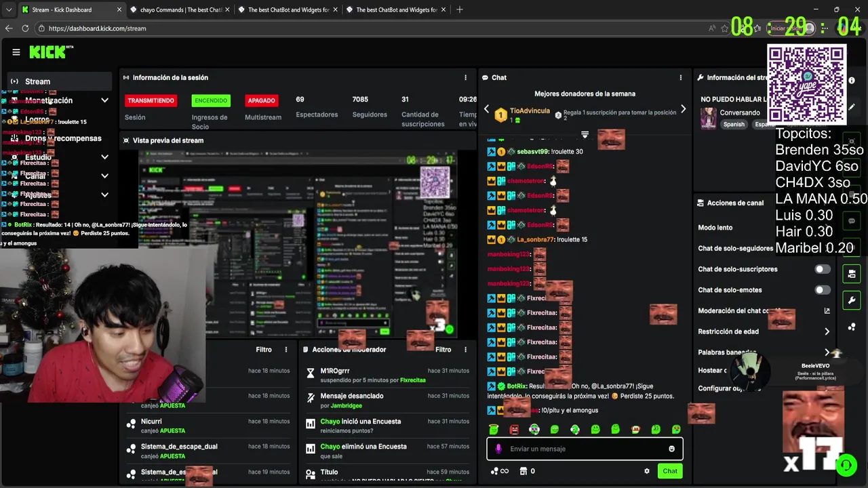
Task: Insert the first green halo emote
Action: tap(494, 429)
